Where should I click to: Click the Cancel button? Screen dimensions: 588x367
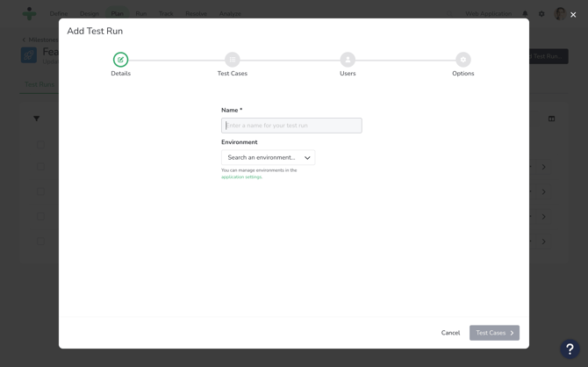(450, 333)
